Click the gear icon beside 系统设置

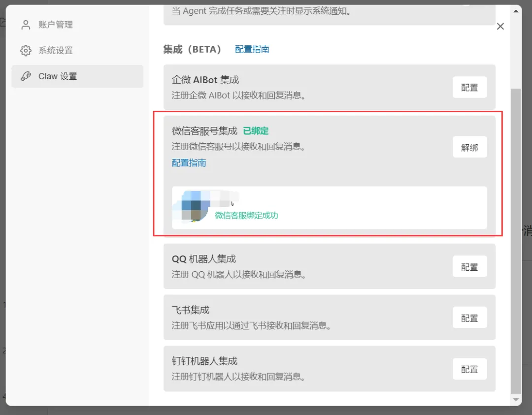(x=26, y=51)
